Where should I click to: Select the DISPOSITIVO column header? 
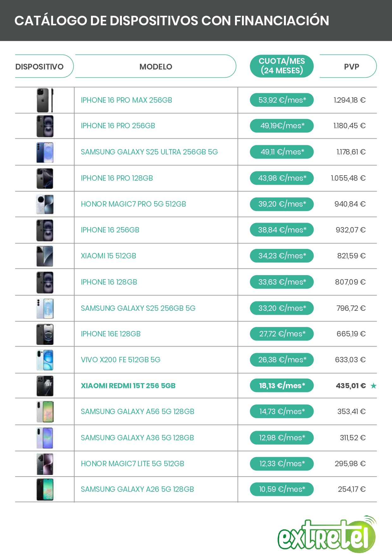[39, 67]
